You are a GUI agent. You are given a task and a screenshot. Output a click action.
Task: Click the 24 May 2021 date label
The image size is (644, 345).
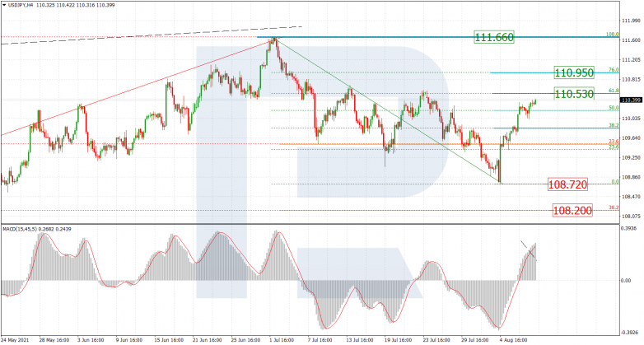click(13, 341)
